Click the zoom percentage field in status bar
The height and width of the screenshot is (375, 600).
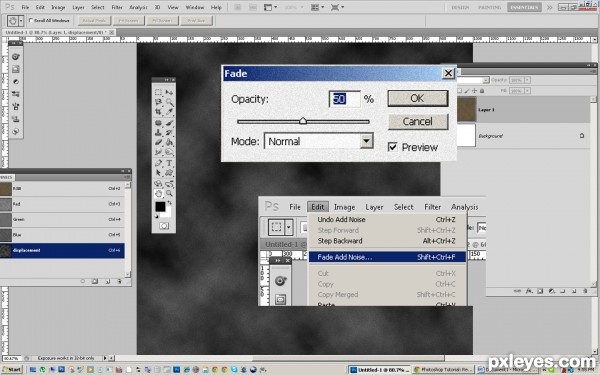tap(11, 359)
